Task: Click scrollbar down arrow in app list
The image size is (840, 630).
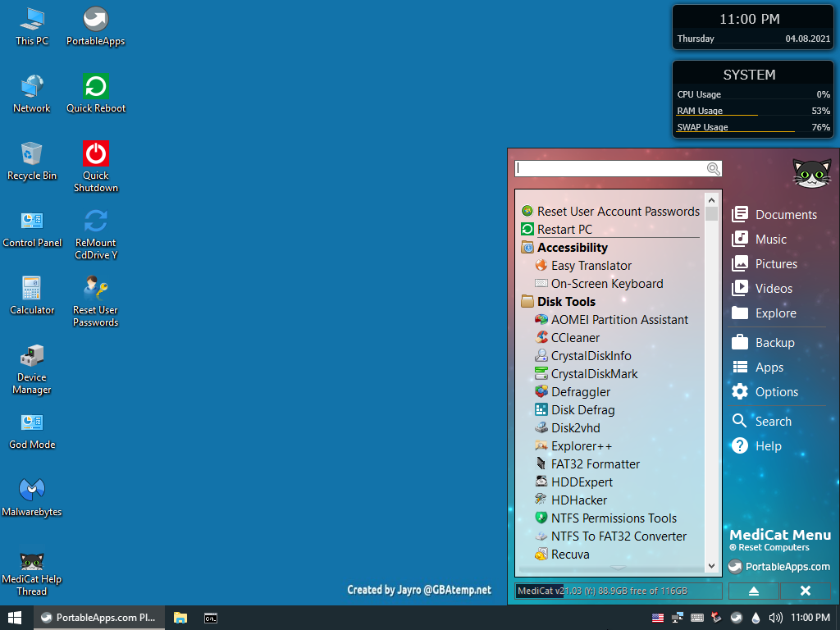Action: click(711, 566)
